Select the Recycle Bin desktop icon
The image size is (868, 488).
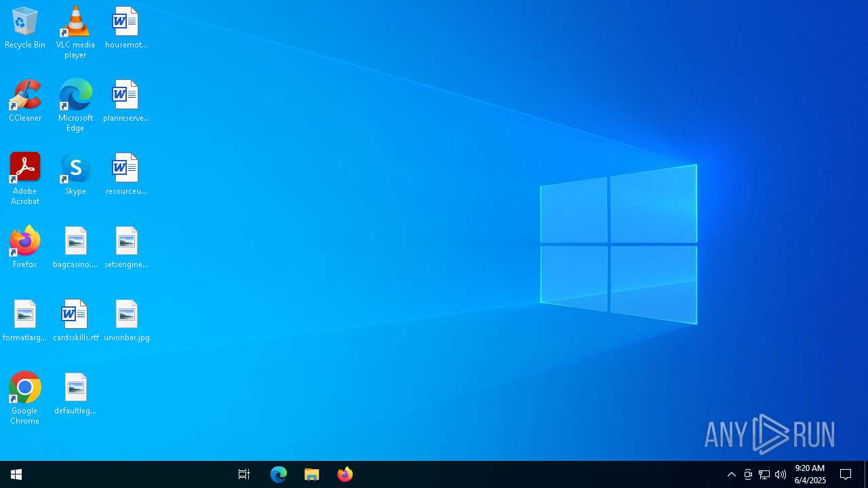pos(25,28)
